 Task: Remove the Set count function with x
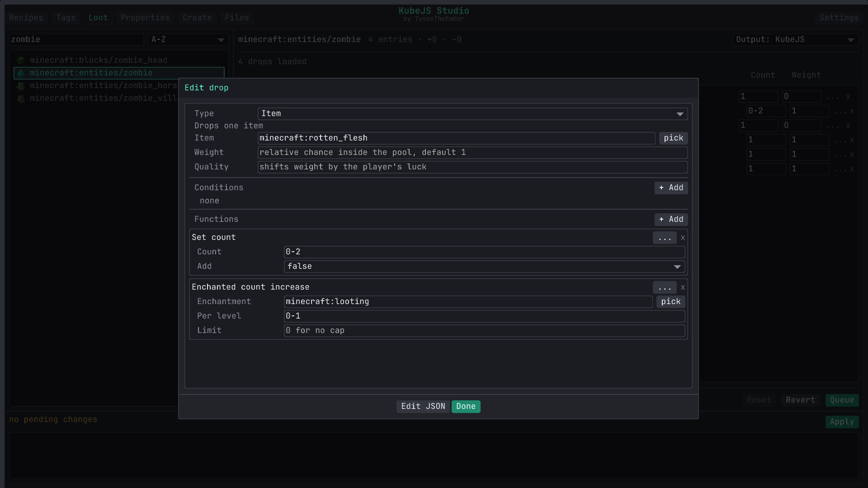(683, 238)
